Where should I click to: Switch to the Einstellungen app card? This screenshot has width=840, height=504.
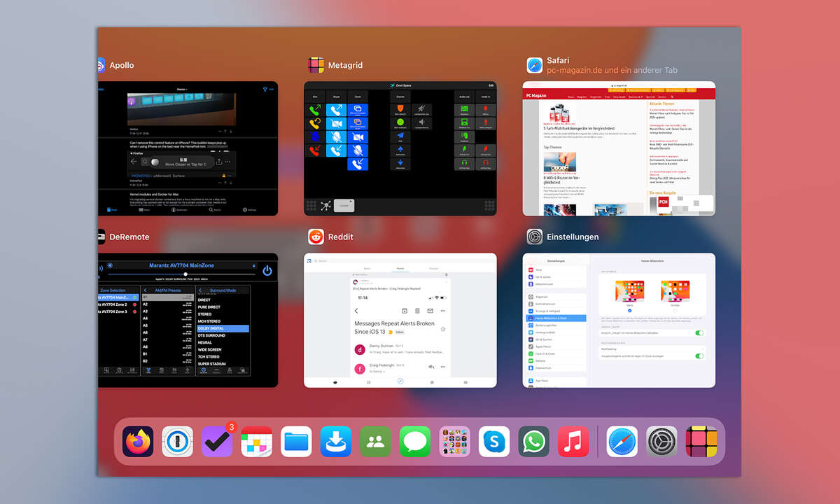(x=619, y=320)
